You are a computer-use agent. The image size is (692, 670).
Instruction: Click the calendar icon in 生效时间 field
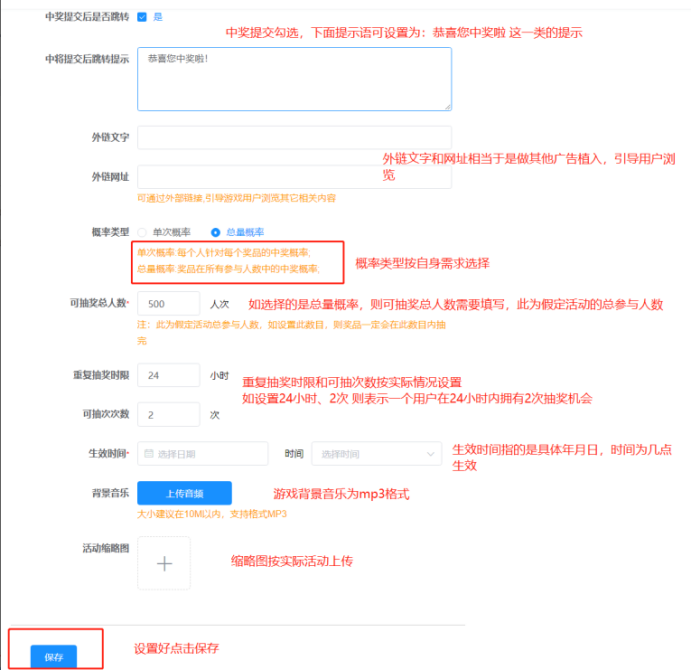tap(149, 454)
